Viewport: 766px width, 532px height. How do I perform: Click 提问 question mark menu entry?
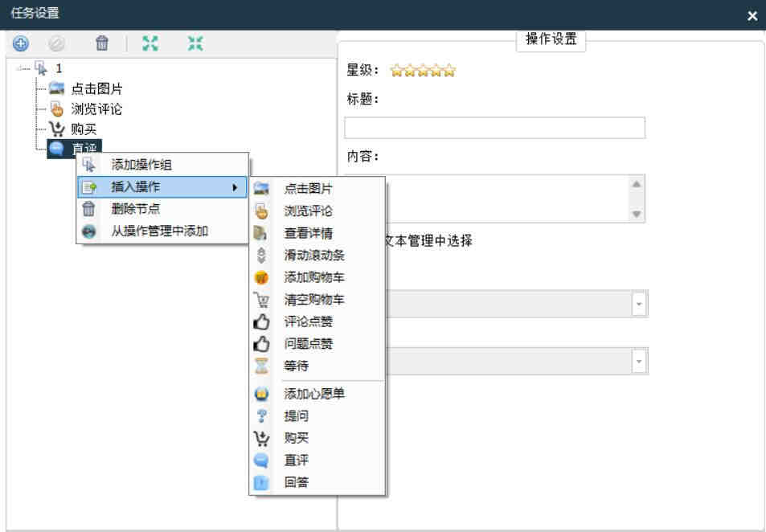296,416
